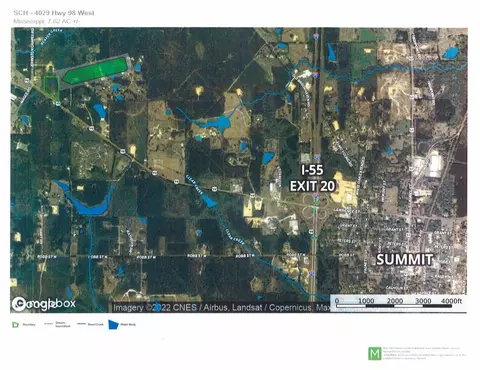Click the '3000' scale bar label
The width and height of the screenshot is (480, 370).
pyautogui.click(x=423, y=301)
